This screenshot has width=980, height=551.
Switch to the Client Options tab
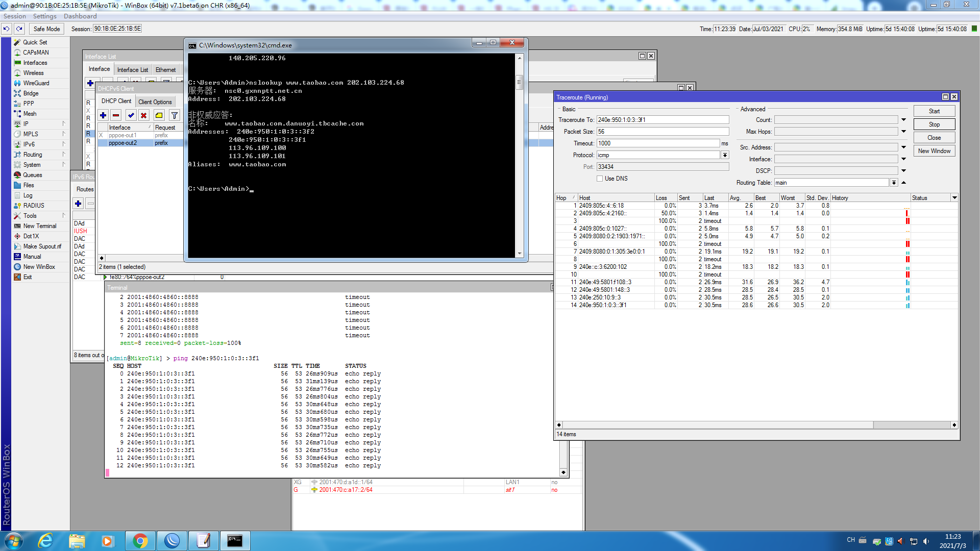point(155,102)
